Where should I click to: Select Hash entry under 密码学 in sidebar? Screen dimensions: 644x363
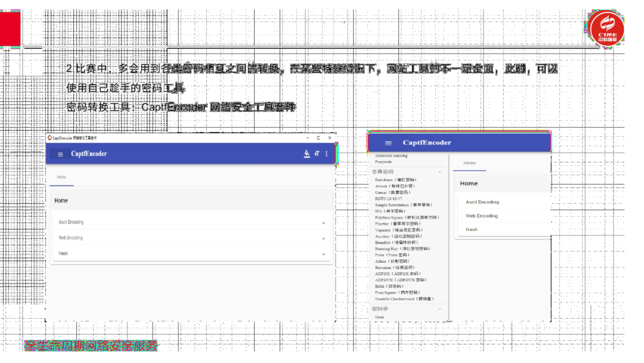click(379, 317)
